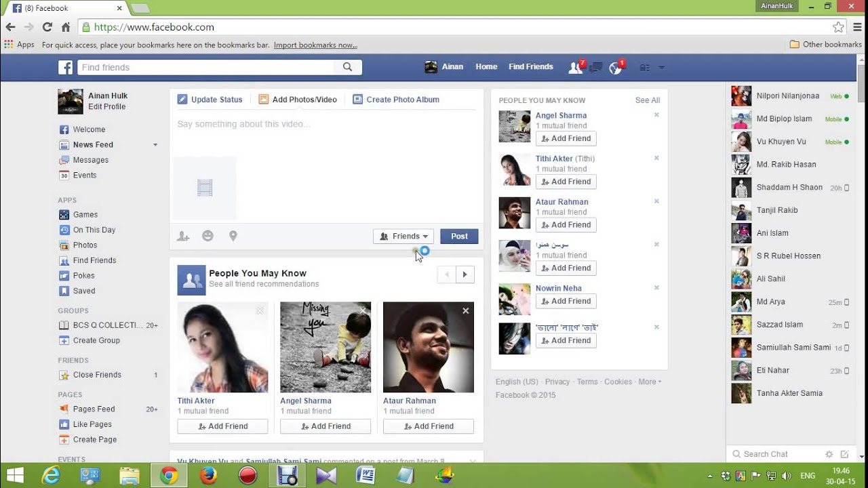Open Firefox from the taskbar
The image size is (868, 488).
pyautogui.click(x=208, y=476)
